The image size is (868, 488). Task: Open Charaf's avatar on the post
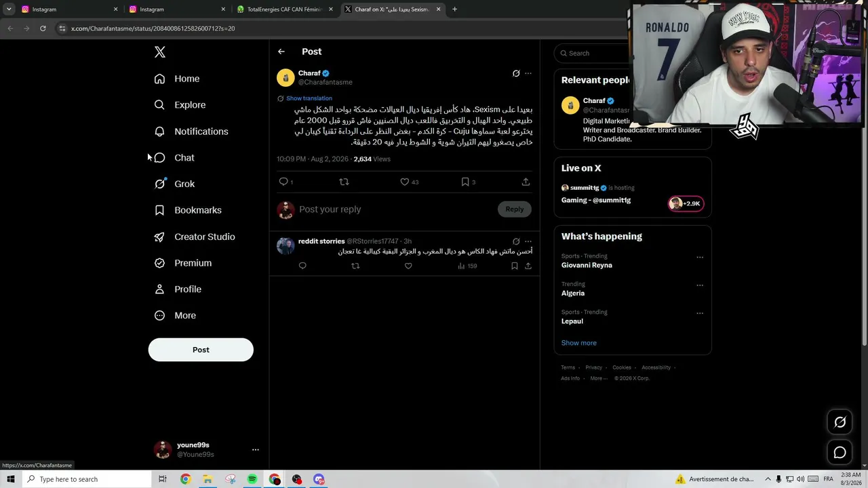tap(285, 78)
